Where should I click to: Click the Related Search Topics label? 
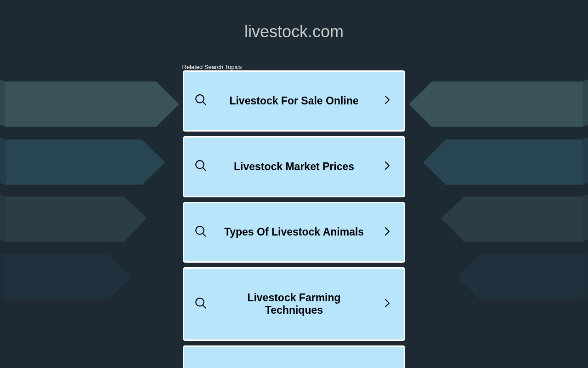point(212,67)
